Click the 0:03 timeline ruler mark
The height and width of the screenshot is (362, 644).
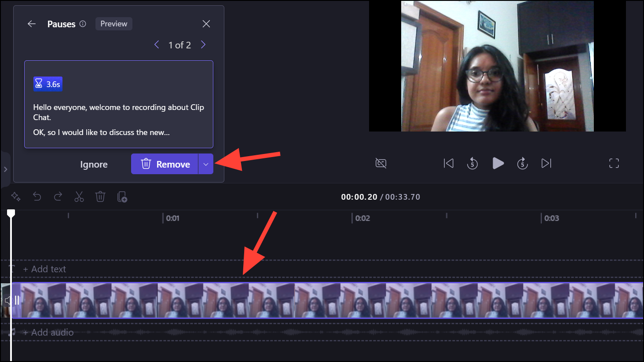552,218
